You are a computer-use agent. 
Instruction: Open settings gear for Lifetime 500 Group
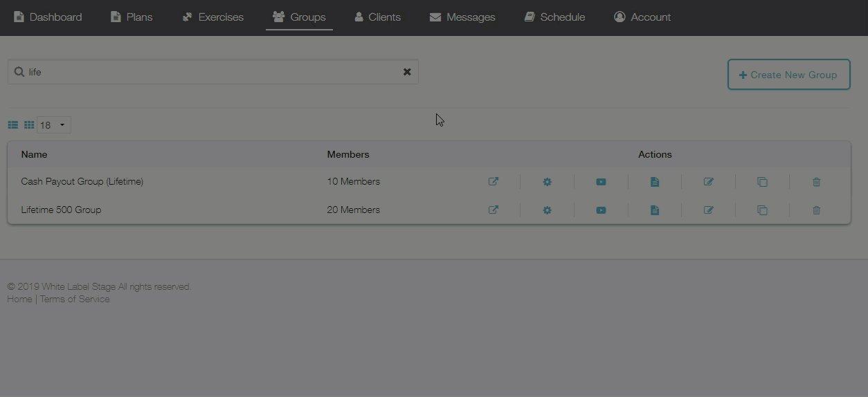(547, 210)
